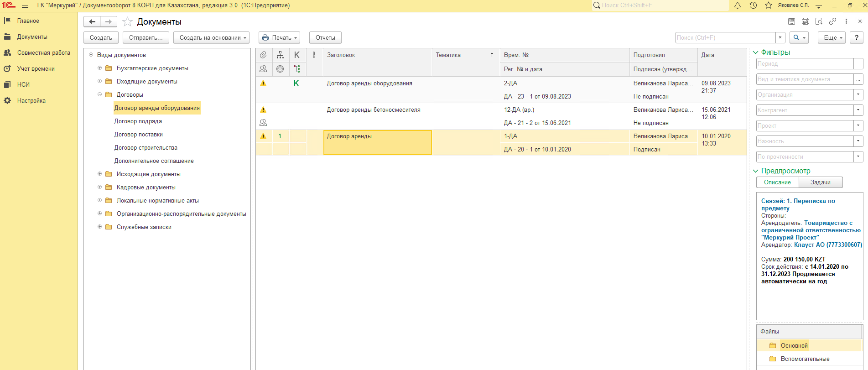Switch to the Задачи preview tab
The width and height of the screenshot is (868, 370).
[820, 182]
